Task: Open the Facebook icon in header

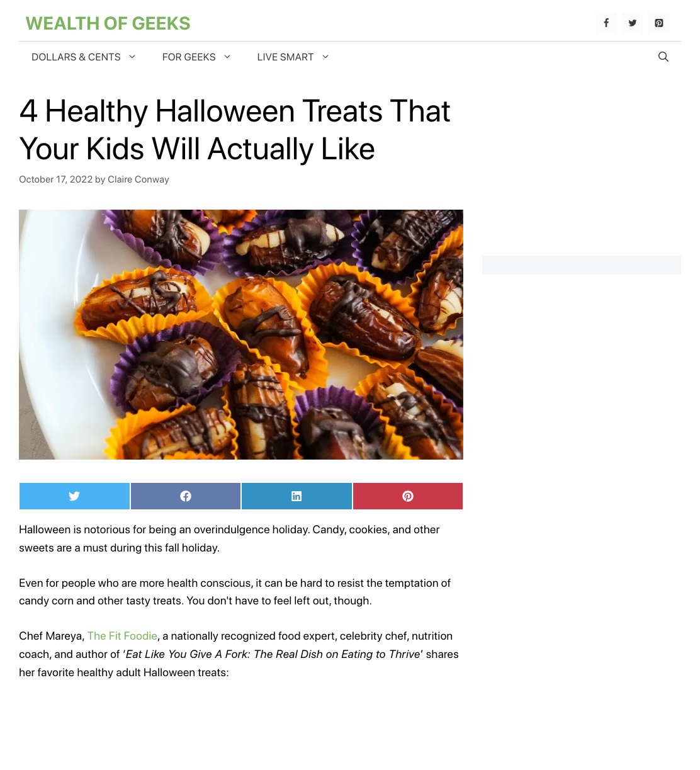Action: pos(606,23)
